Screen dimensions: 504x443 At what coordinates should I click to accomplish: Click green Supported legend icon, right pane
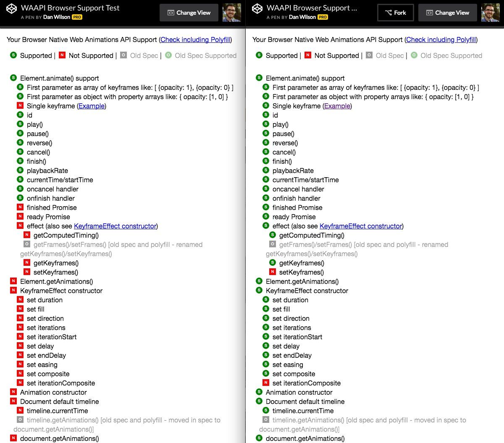[x=259, y=55]
